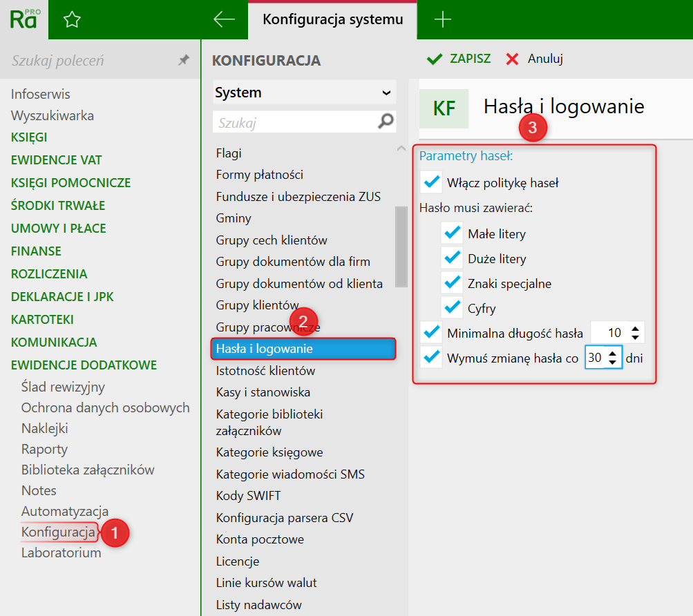The image size is (693, 616).
Task: Expand UMOWY I PŁACE menu section
Action: click(58, 229)
